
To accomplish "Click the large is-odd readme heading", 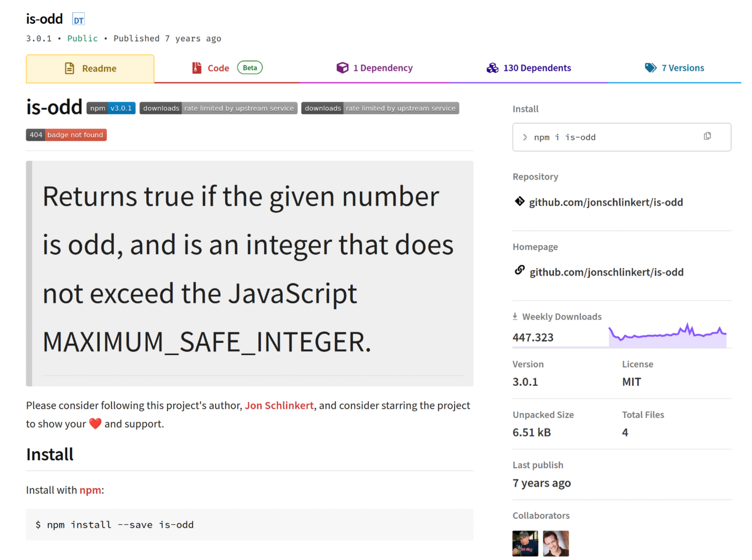I will (x=54, y=107).
